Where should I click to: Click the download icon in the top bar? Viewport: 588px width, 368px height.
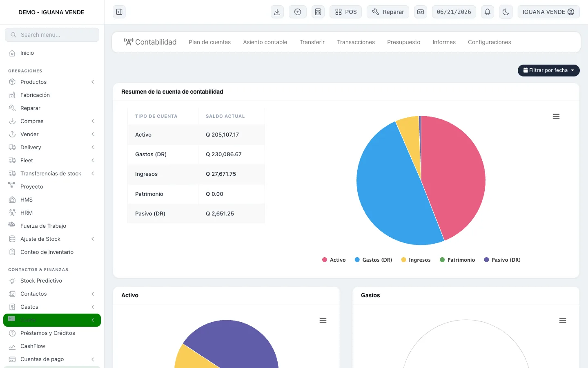[277, 12]
